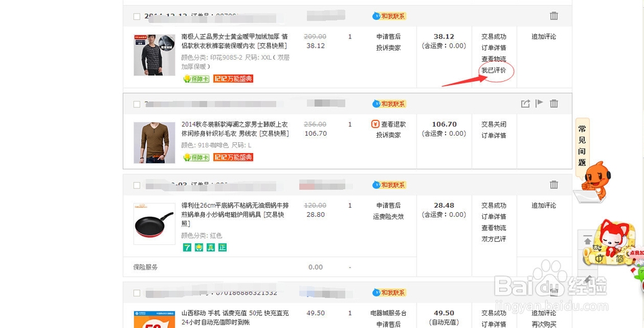The image size is (644, 328).
Task: Open the 山西移动 手机 话费充值 product title
Action: (x=235, y=317)
